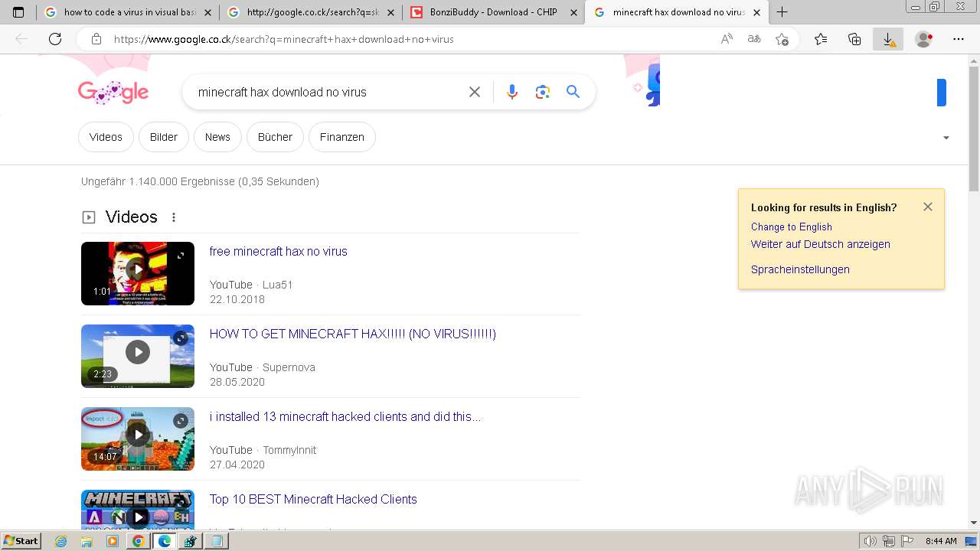
Task: Play the Supernova video thumbnail
Action: (x=138, y=356)
